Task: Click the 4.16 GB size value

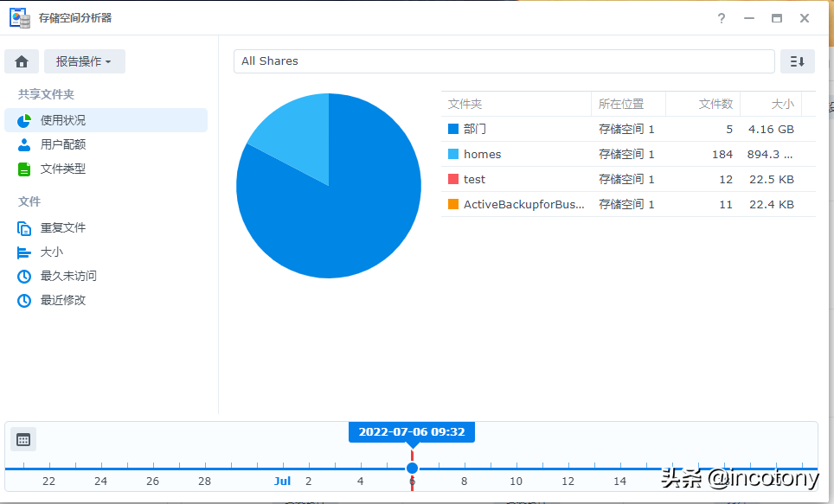Action: (771, 129)
